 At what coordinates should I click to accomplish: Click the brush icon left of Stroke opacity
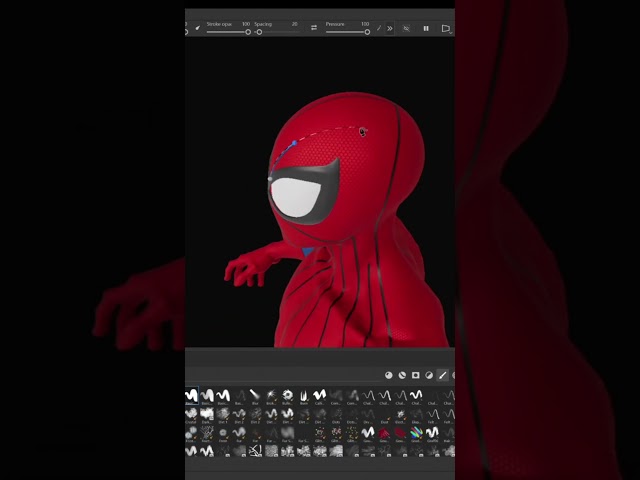pos(198,28)
